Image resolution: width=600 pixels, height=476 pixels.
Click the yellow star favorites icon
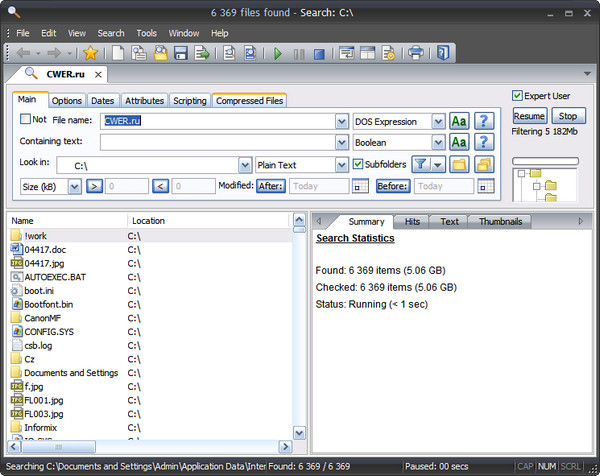(90, 53)
